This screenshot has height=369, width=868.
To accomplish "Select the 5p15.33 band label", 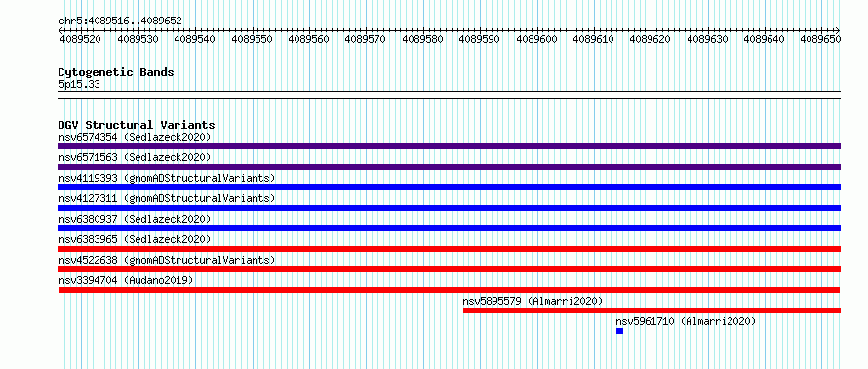I will [79, 85].
